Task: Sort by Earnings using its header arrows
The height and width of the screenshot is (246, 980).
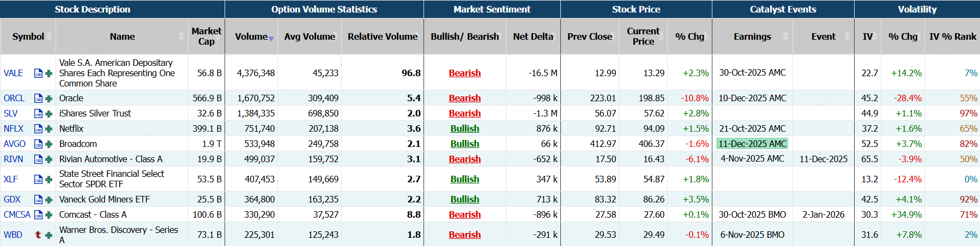Action: [x=785, y=36]
